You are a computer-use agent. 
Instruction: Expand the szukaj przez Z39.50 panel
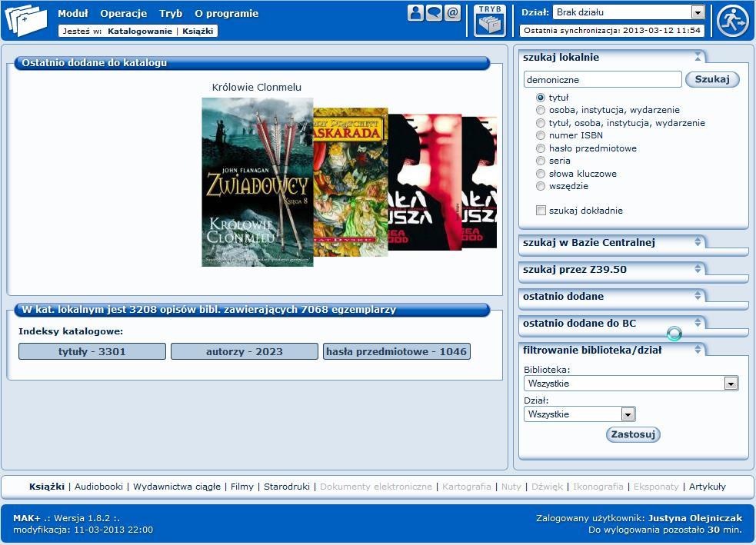point(698,269)
